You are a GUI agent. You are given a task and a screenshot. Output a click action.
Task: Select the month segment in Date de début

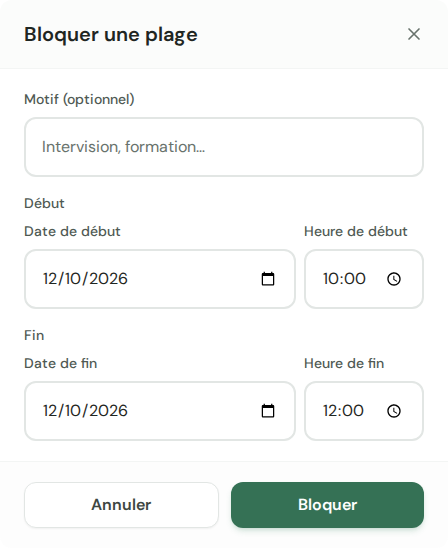coord(73,279)
